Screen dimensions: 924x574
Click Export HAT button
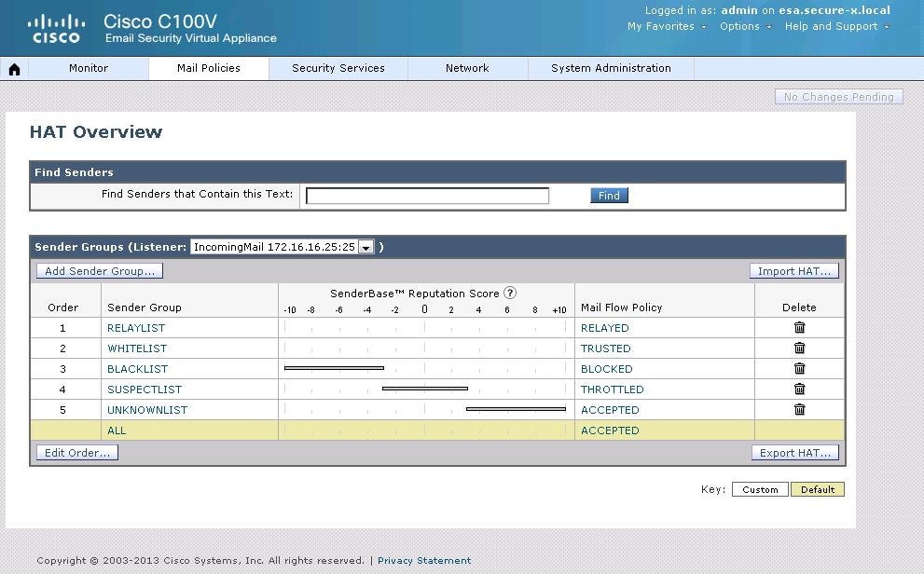[795, 453]
